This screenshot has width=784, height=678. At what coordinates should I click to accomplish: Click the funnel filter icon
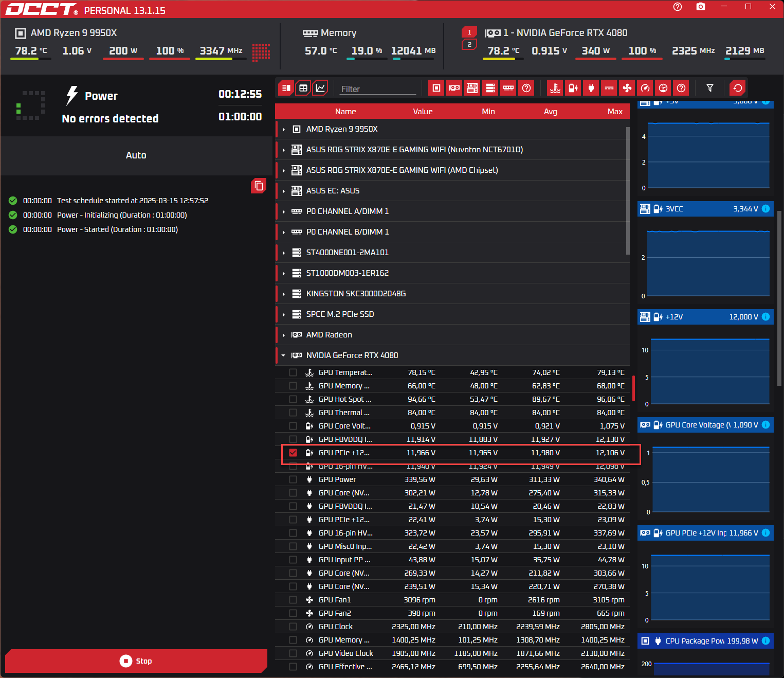pyautogui.click(x=710, y=88)
